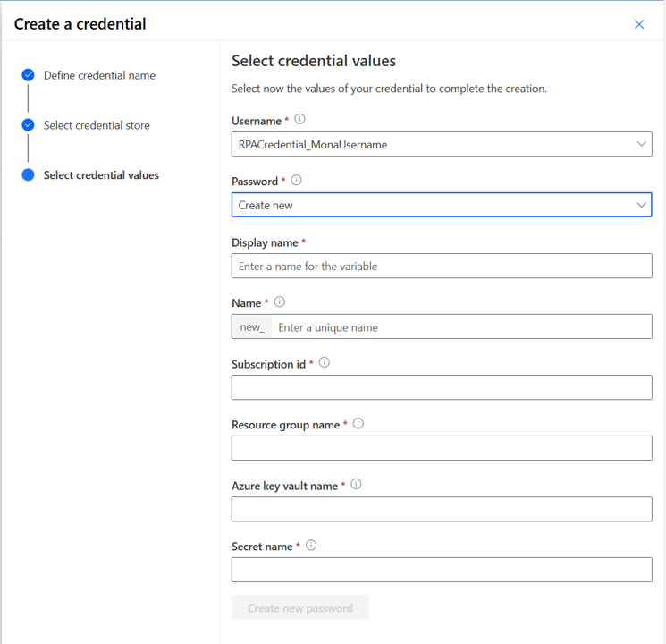Click the Subscription id info icon

click(x=325, y=362)
